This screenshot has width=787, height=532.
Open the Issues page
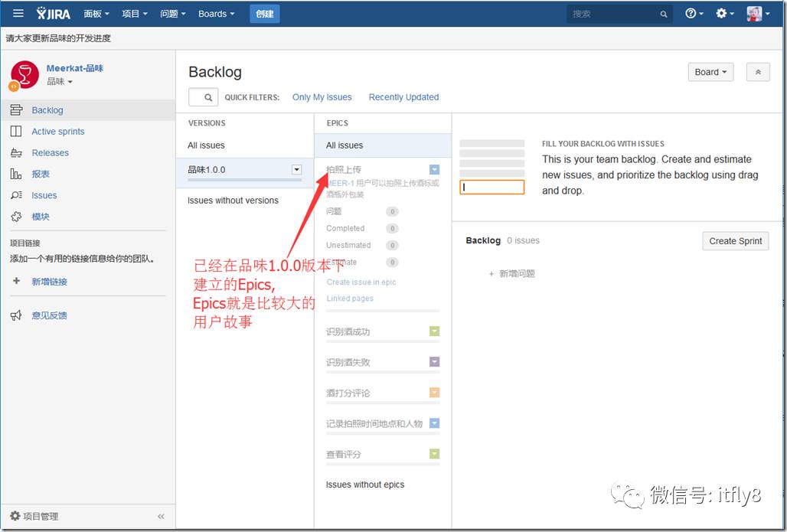pyautogui.click(x=44, y=195)
